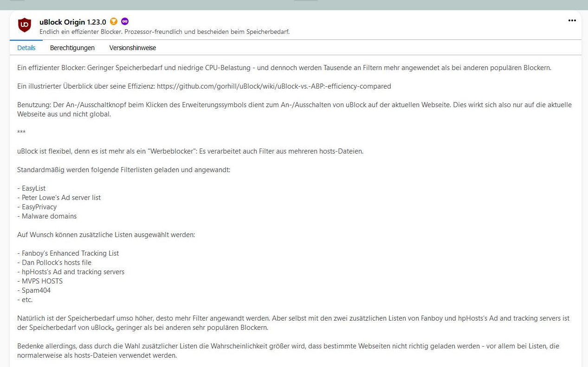This screenshot has height=367, width=588.
Task: Click the orange recommended-extension trophy badge
Action: click(114, 21)
